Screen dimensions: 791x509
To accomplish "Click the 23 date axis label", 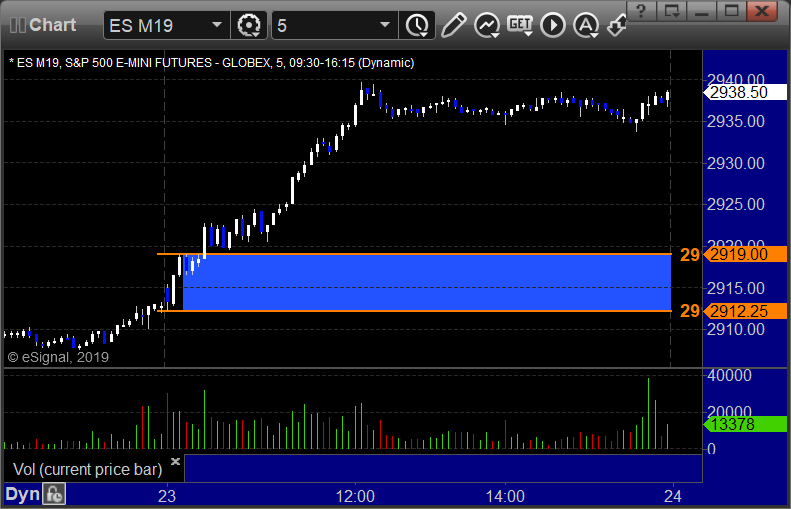I will [167, 496].
